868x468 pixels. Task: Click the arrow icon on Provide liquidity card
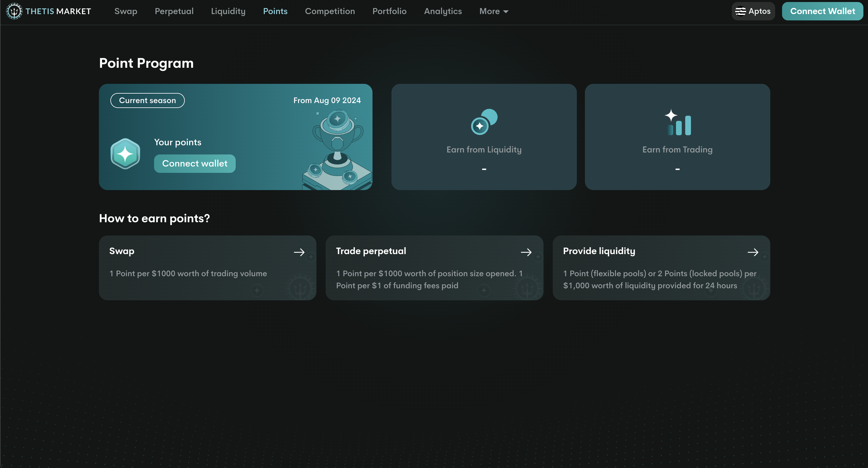pyautogui.click(x=753, y=252)
